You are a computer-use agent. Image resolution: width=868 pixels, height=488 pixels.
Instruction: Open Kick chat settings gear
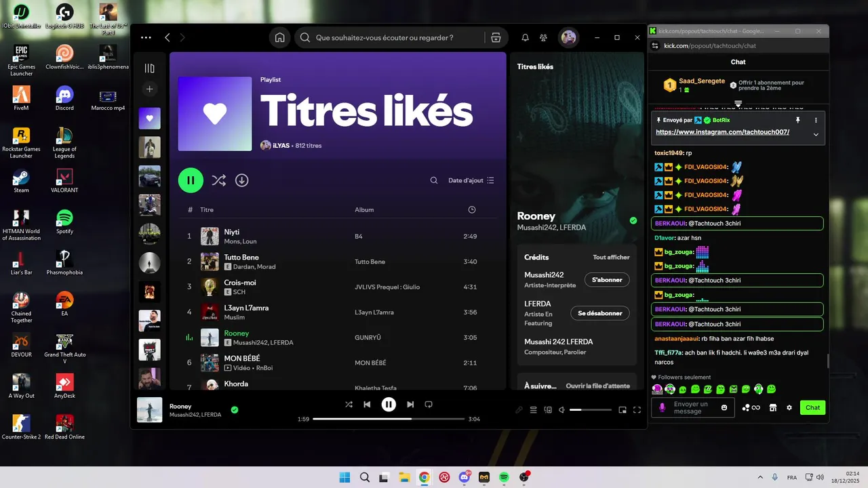tap(789, 407)
